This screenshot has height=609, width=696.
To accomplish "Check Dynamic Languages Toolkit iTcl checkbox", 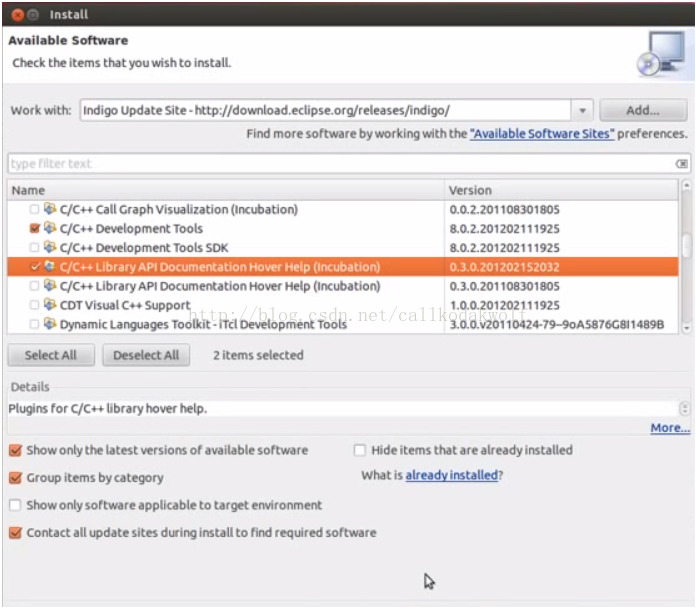I will pos(34,324).
